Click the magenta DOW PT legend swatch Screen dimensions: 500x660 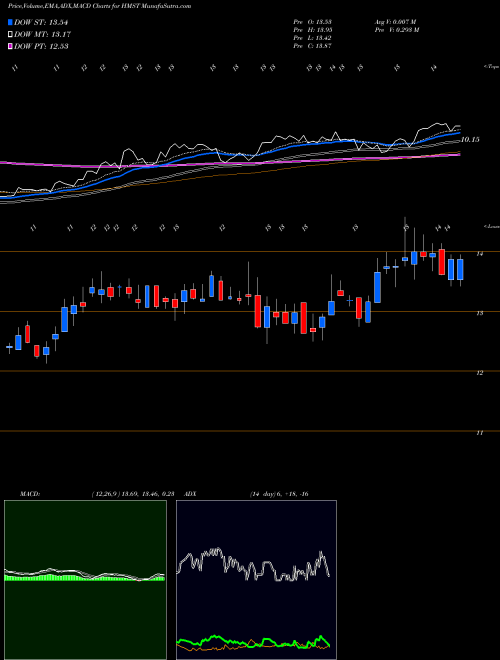pos(10,46)
